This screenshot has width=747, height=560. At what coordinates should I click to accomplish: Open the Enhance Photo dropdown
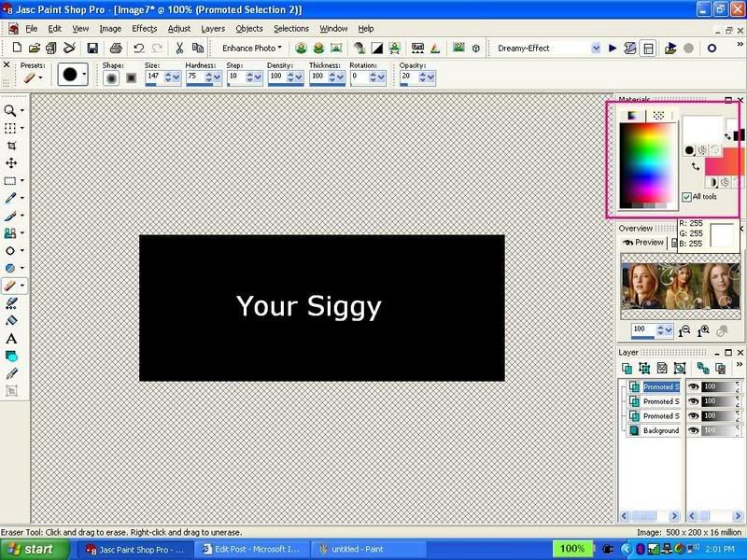251,49
